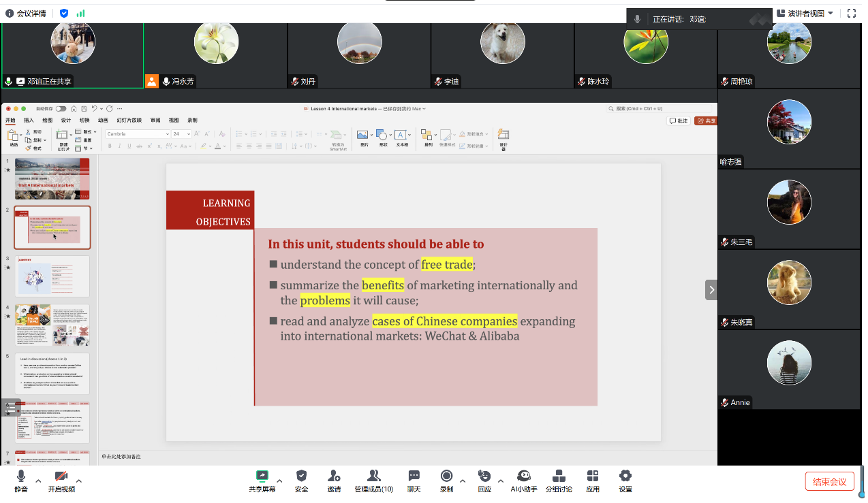Click the 共享屏幕 share screen button

point(262,481)
